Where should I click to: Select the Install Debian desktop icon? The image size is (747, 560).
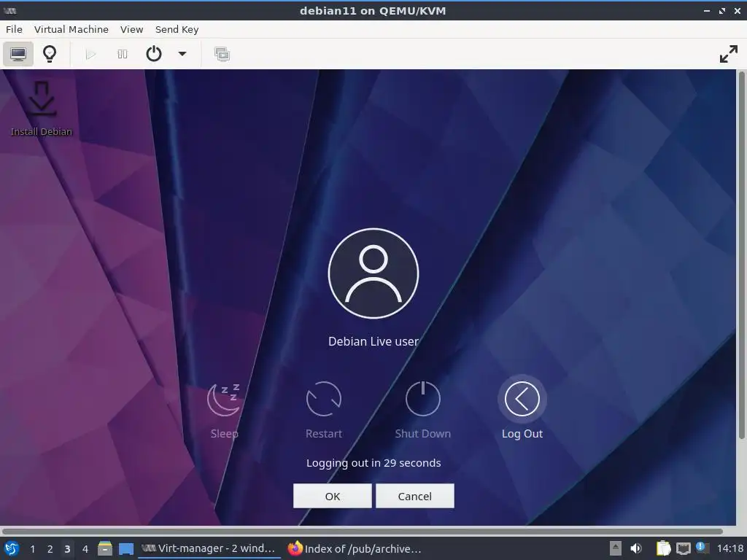click(x=42, y=109)
